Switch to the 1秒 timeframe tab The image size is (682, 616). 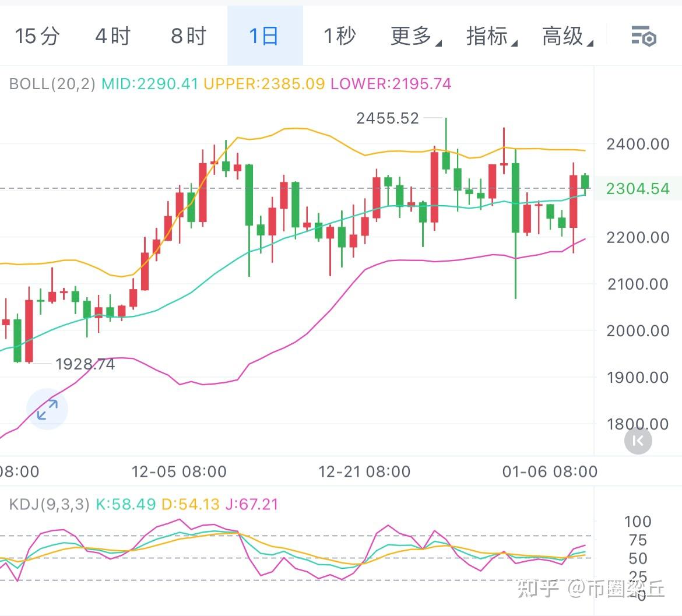tap(340, 36)
